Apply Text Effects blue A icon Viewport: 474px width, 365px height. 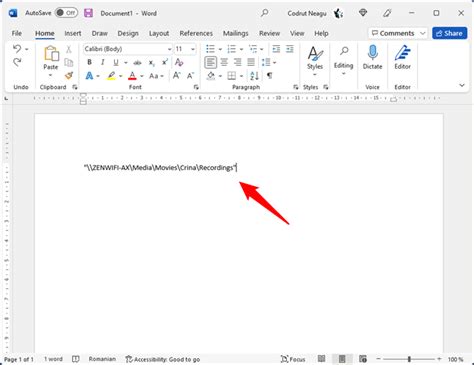(x=89, y=76)
